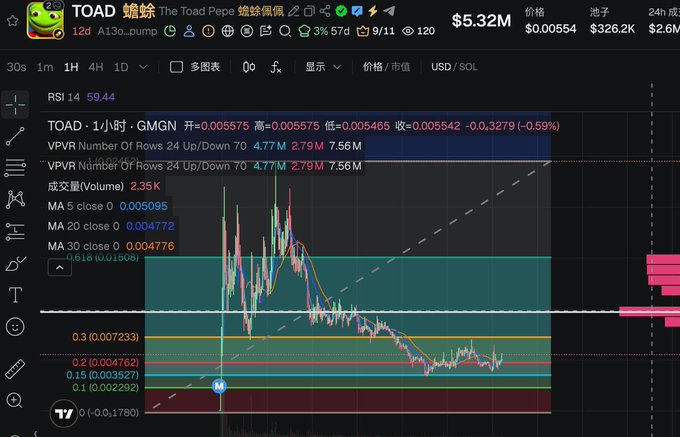This screenshot has height=437, width=680.
Task: Select the ruler measure tool
Action: click(15, 369)
